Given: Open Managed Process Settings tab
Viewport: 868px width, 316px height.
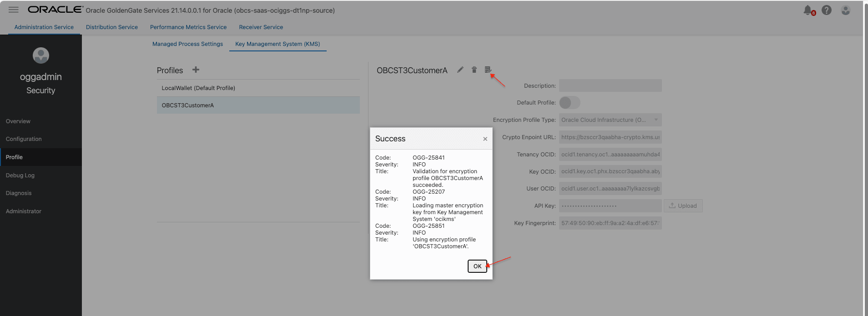Looking at the screenshot, I should (x=187, y=44).
